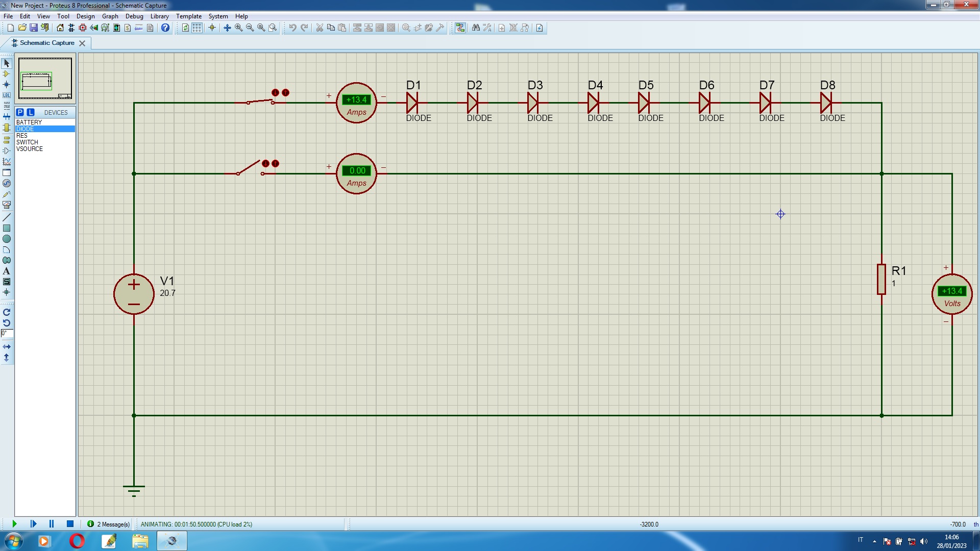
Task: Click the Rotate Clockwise arrow
Action: click(x=7, y=312)
